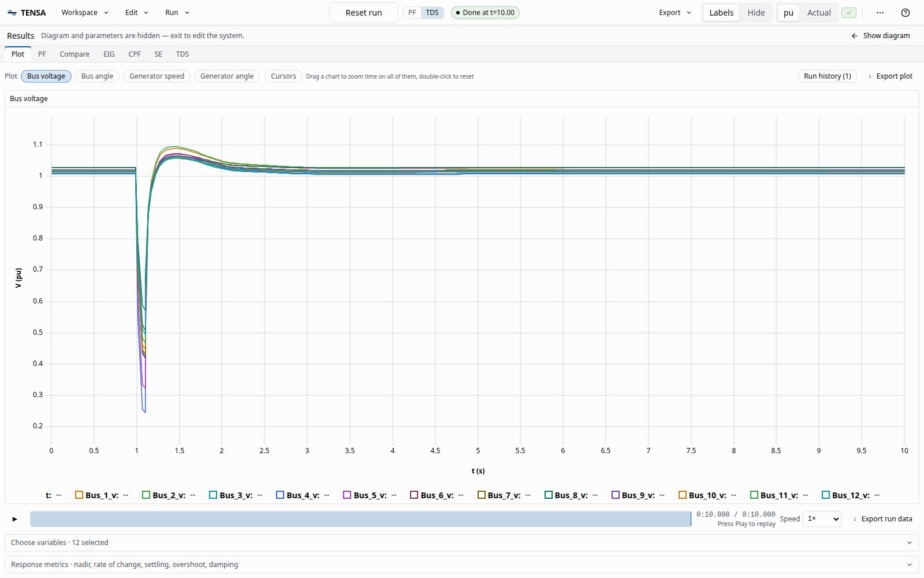Open the Export dropdown

click(x=675, y=13)
